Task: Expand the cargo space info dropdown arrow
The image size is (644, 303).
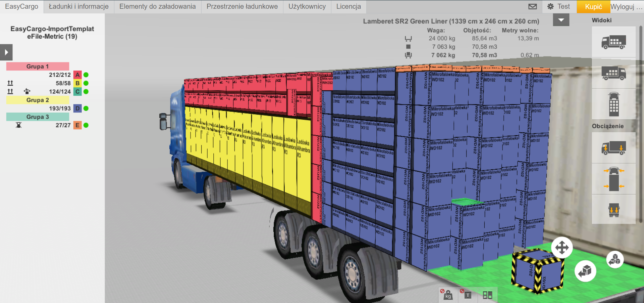Action: coord(561,20)
